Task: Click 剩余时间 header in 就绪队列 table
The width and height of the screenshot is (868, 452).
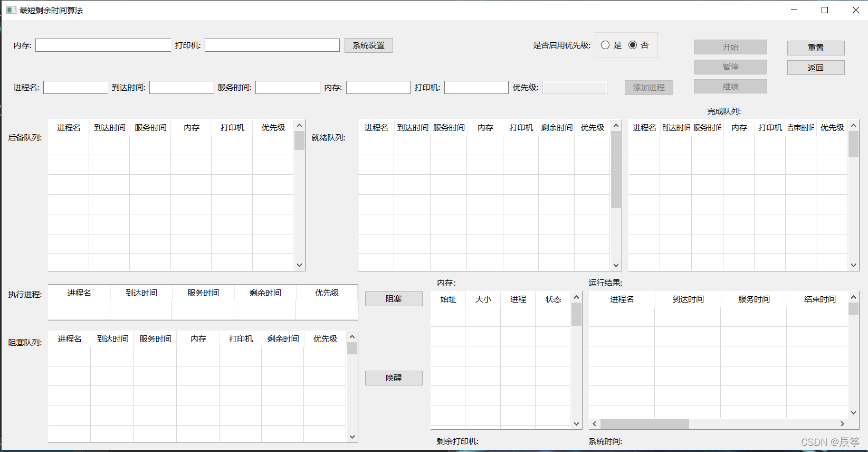Action: 557,128
